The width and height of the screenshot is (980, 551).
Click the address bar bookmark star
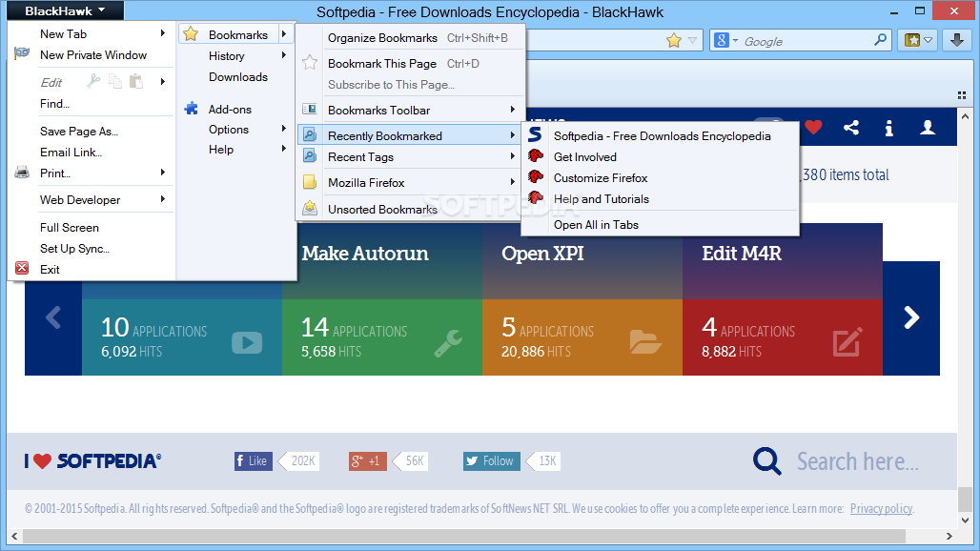[x=674, y=41]
